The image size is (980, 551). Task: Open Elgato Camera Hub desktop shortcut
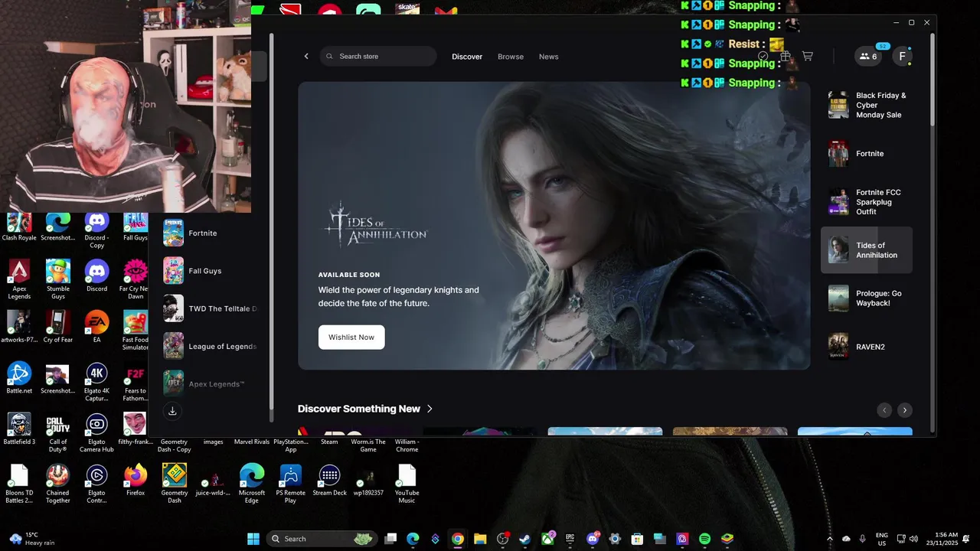pyautogui.click(x=96, y=433)
